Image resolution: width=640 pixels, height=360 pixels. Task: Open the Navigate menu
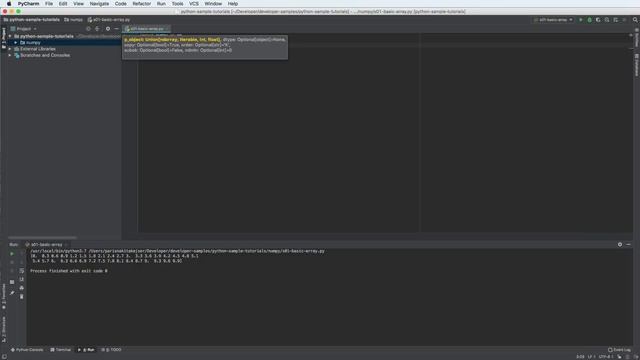pos(99,4)
